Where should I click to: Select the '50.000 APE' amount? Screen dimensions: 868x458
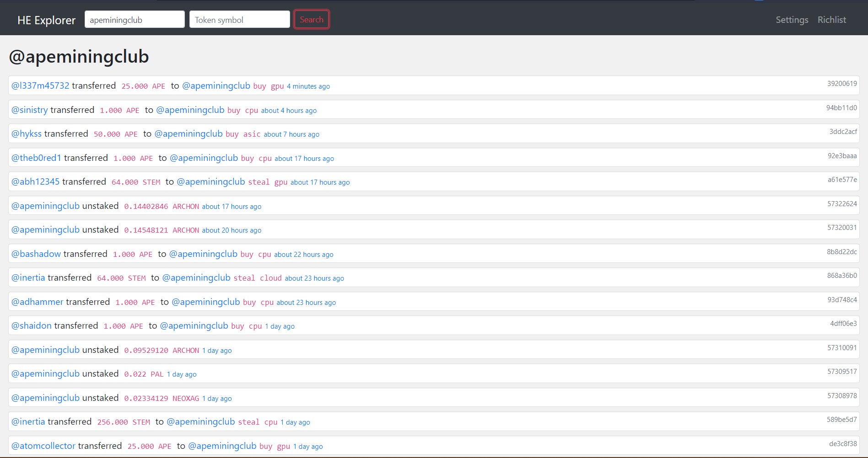[x=116, y=134]
